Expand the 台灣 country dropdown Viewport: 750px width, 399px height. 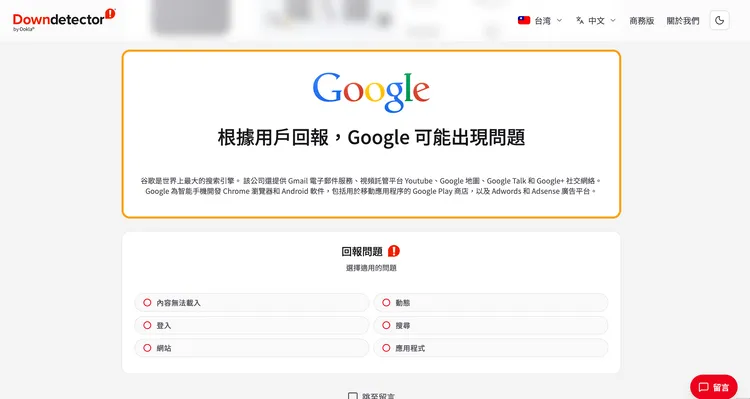(x=540, y=21)
